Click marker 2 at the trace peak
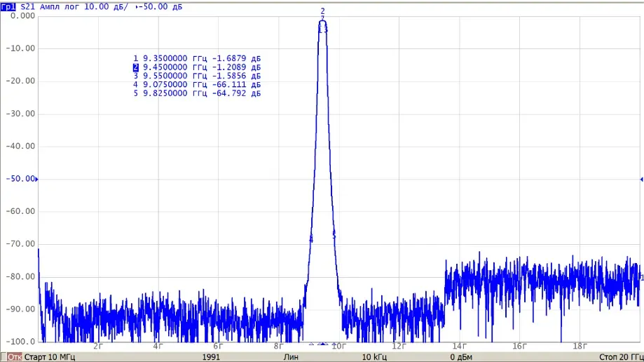The image size is (644, 362). tap(323, 11)
